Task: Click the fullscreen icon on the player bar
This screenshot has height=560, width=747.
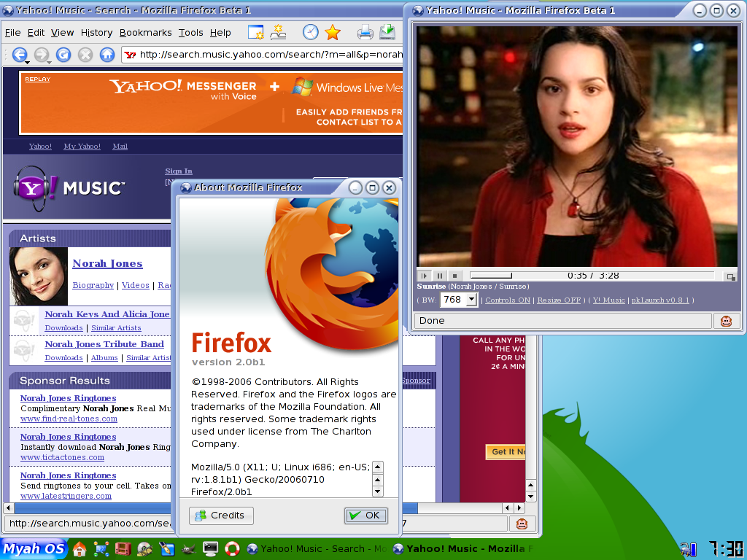Action: coord(730,276)
